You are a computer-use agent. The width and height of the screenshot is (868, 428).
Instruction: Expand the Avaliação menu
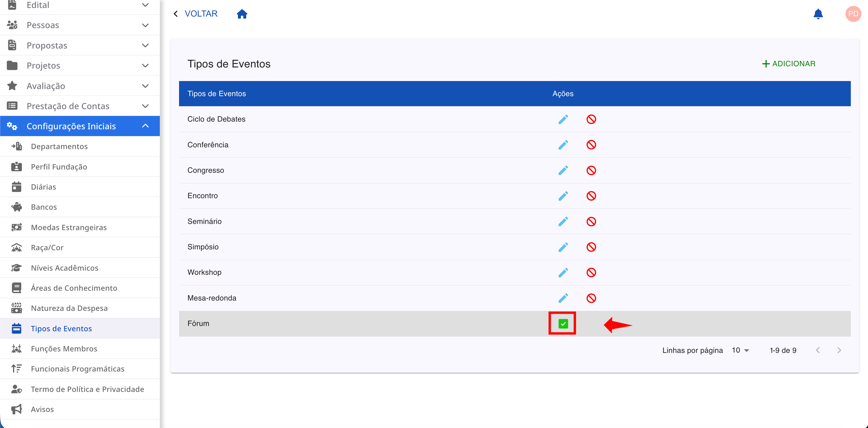tap(80, 86)
